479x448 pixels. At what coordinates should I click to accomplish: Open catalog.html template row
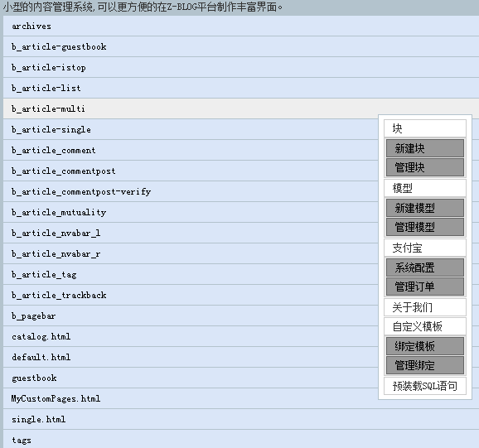click(191, 336)
